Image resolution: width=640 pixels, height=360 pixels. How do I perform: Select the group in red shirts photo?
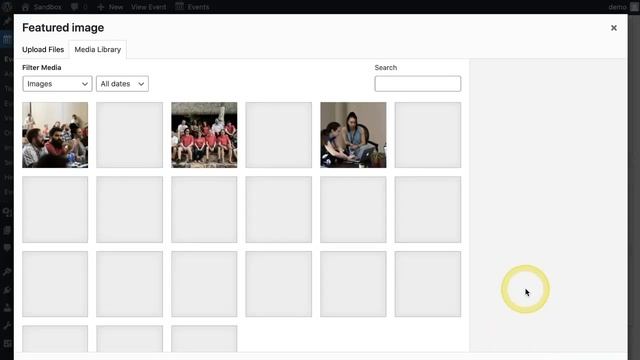(x=204, y=135)
